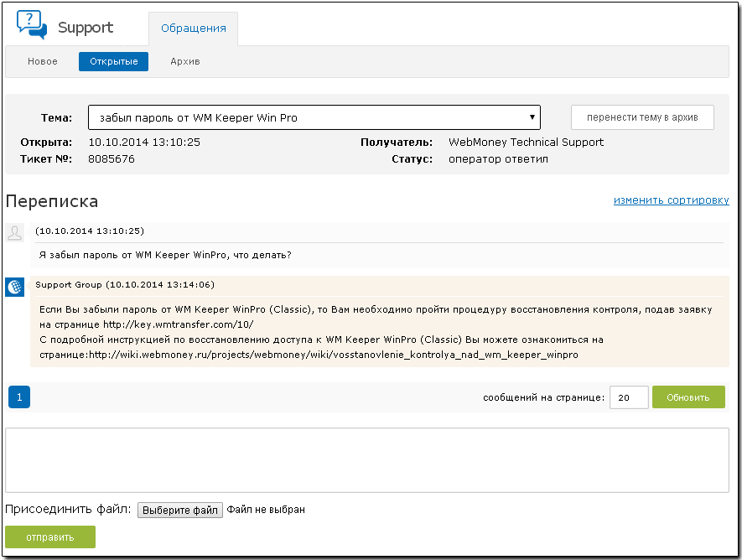
Task: Click the Support Group timestamp header
Action: coord(125,284)
